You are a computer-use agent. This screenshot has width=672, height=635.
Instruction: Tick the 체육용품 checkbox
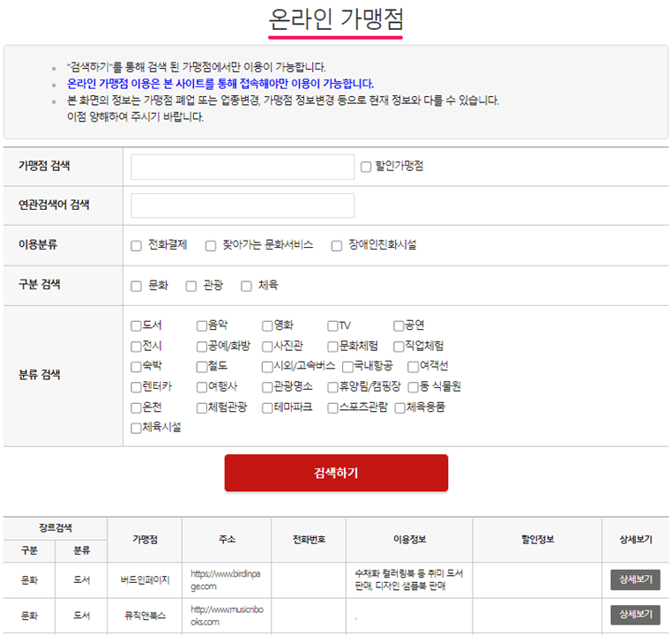tap(399, 408)
